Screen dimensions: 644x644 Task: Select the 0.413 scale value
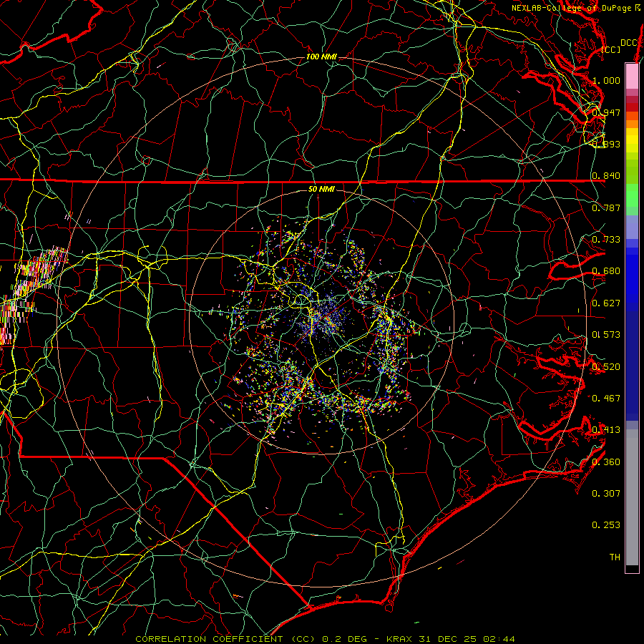[606, 430]
